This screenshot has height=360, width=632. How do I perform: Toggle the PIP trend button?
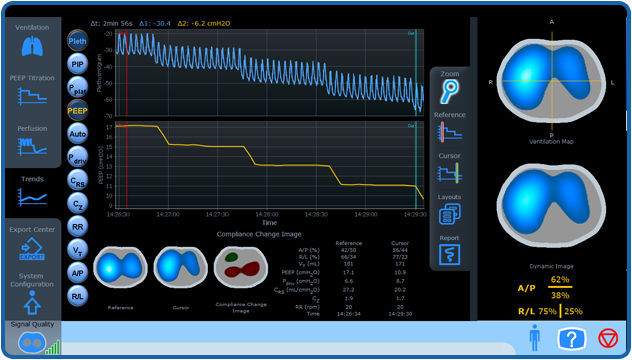point(77,64)
